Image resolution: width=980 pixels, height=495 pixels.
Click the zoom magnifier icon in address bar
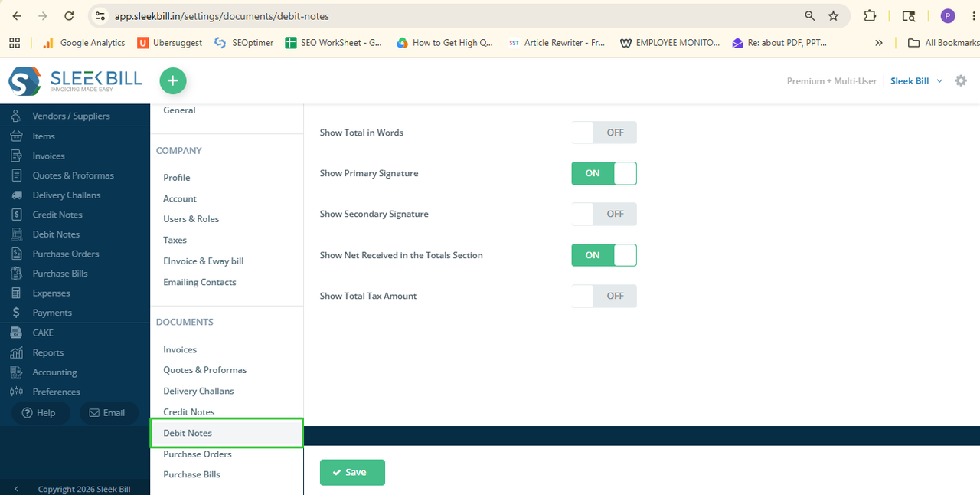[810, 15]
